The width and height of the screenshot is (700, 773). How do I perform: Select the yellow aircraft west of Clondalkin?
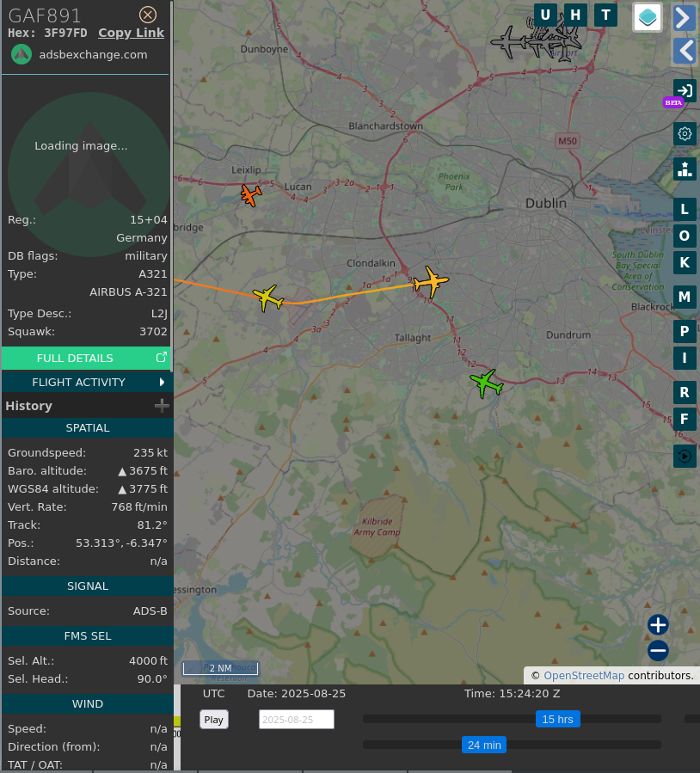(267, 298)
